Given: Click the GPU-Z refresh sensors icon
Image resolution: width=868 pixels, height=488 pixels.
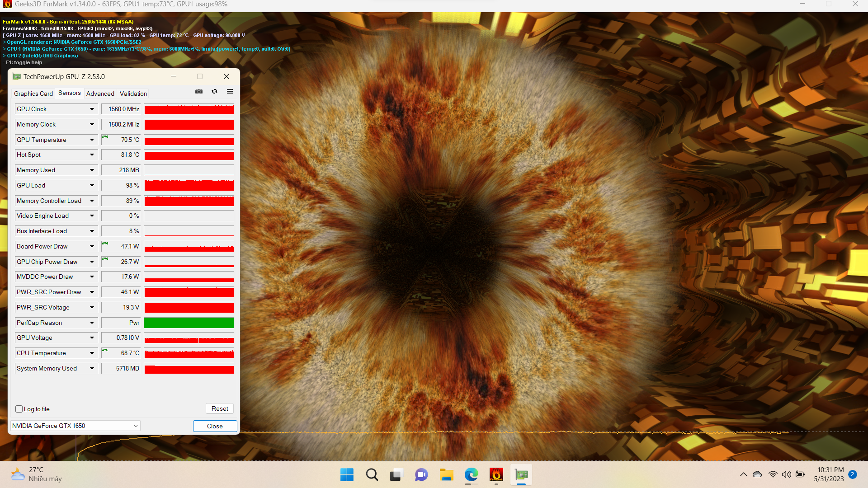Looking at the screenshot, I should 215,91.
